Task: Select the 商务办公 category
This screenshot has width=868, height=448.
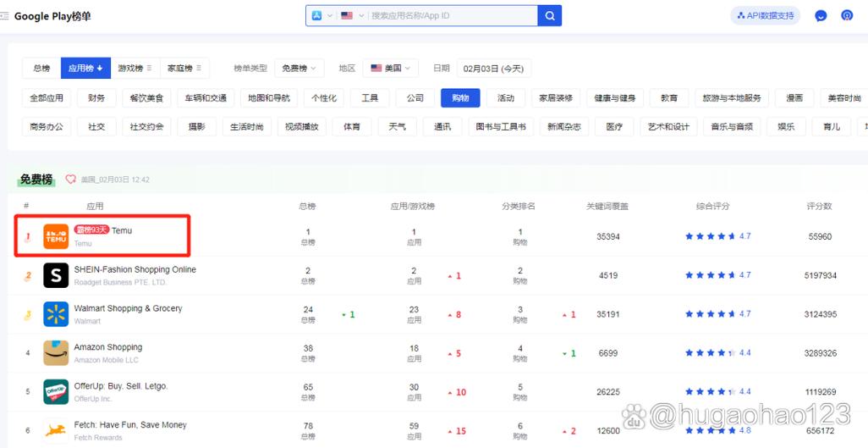Action: click(x=47, y=127)
